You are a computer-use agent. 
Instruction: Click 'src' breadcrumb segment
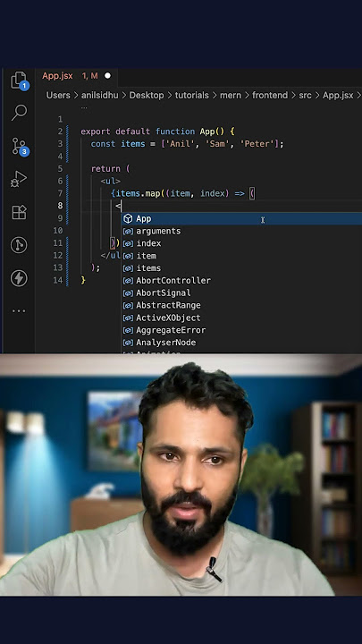pos(305,96)
